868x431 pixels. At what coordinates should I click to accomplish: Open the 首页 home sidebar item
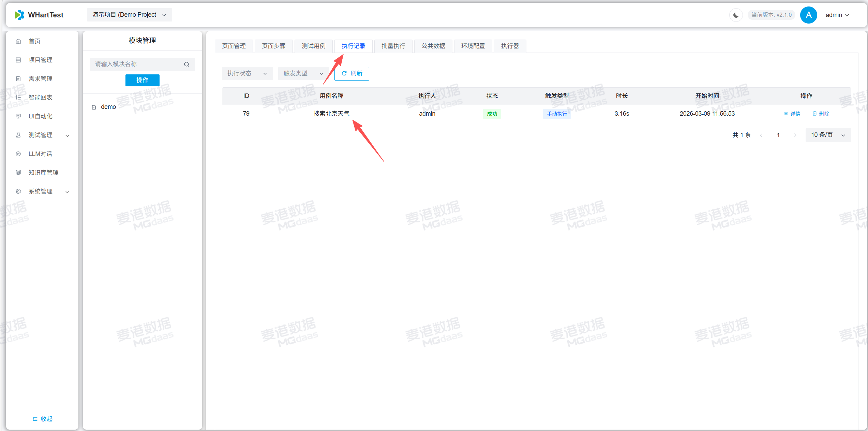pos(34,41)
